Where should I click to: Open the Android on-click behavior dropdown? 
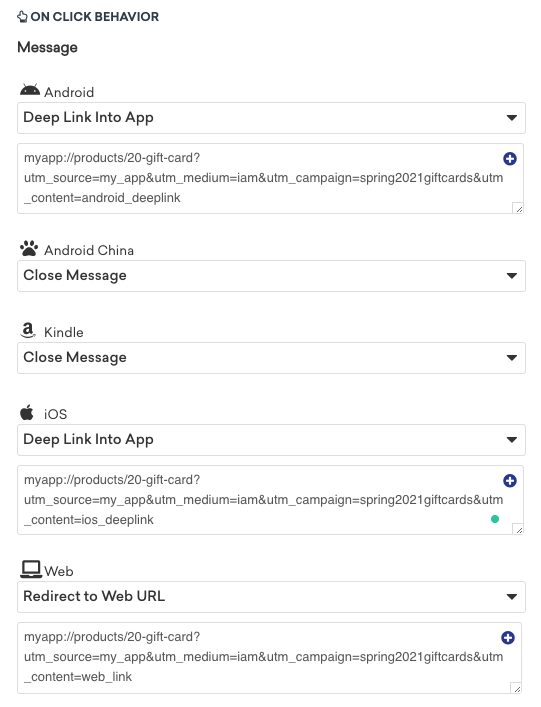(271, 118)
